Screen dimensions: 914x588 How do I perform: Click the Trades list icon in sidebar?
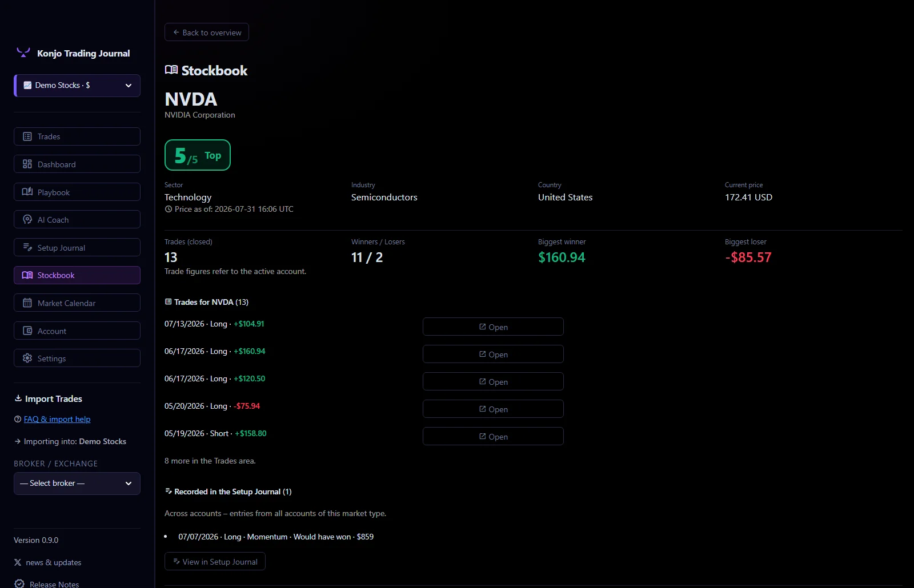(27, 136)
